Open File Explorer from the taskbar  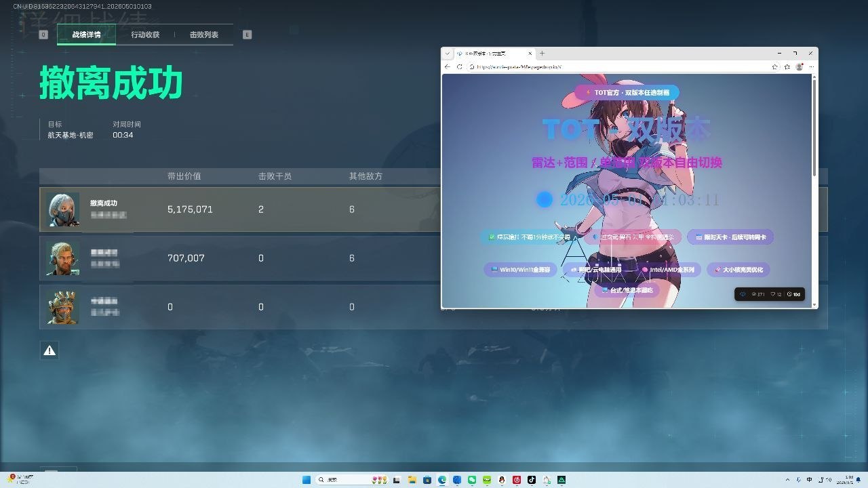point(412,480)
